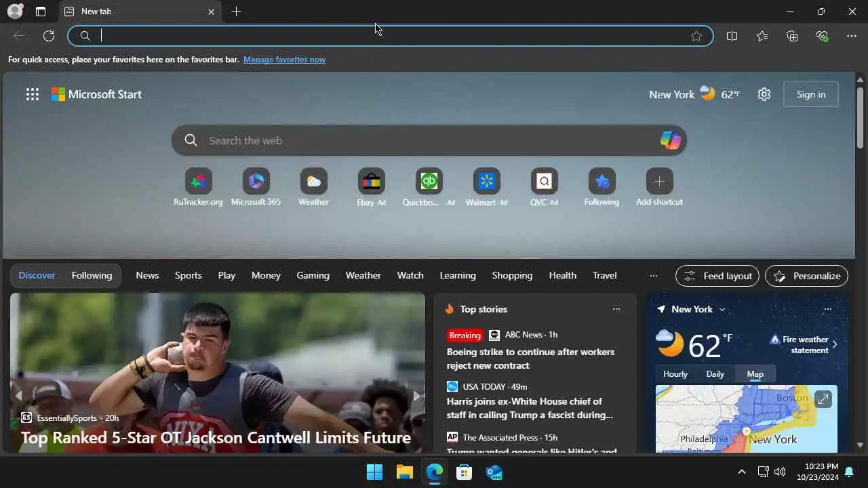Click the Microsoft Start logo
This screenshot has height=488, width=868.
[96, 94]
